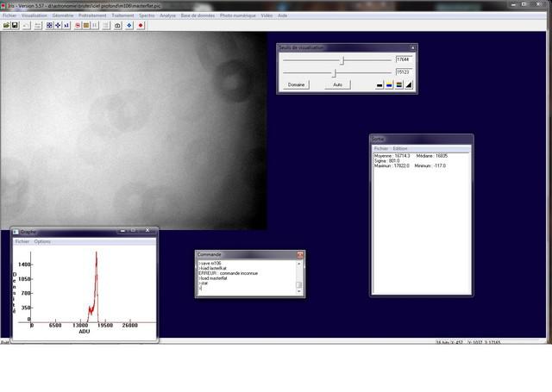The height and width of the screenshot is (392, 552).
Task: Click the '>load masterflat' command line
Action: [213, 278]
